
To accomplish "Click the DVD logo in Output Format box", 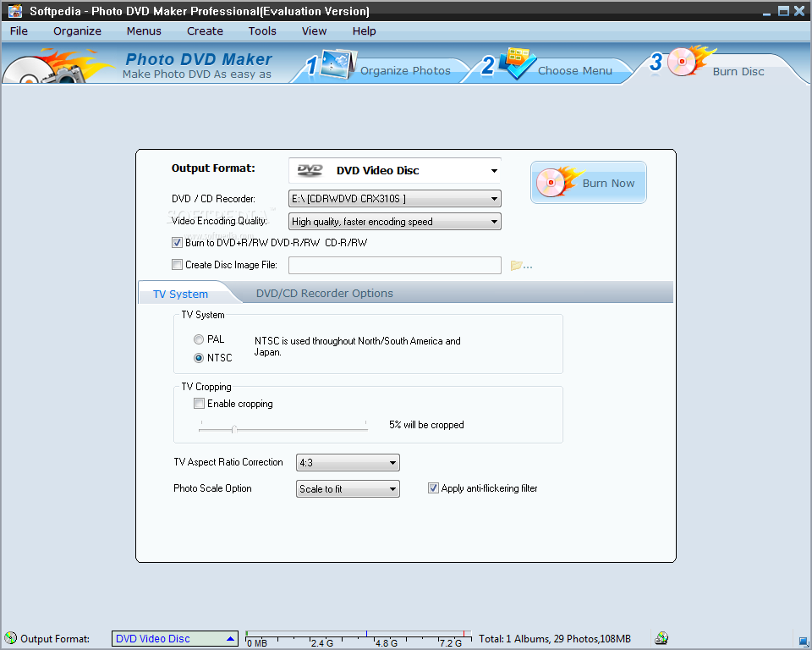I will (x=310, y=170).
